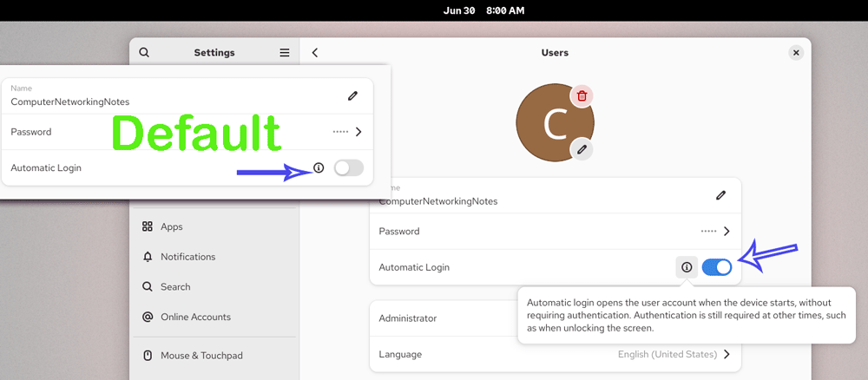The image size is (868, 380).
Task: Click the sidebar Search magnifier icon
Action: tap(148, 286)
